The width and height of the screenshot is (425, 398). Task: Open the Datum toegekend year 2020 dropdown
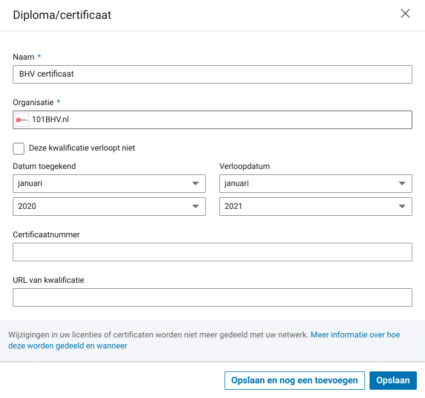tap(109, 206)
